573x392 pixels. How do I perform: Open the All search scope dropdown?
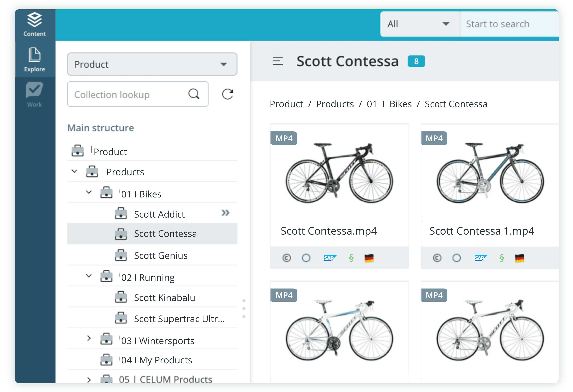pos(420,24)
